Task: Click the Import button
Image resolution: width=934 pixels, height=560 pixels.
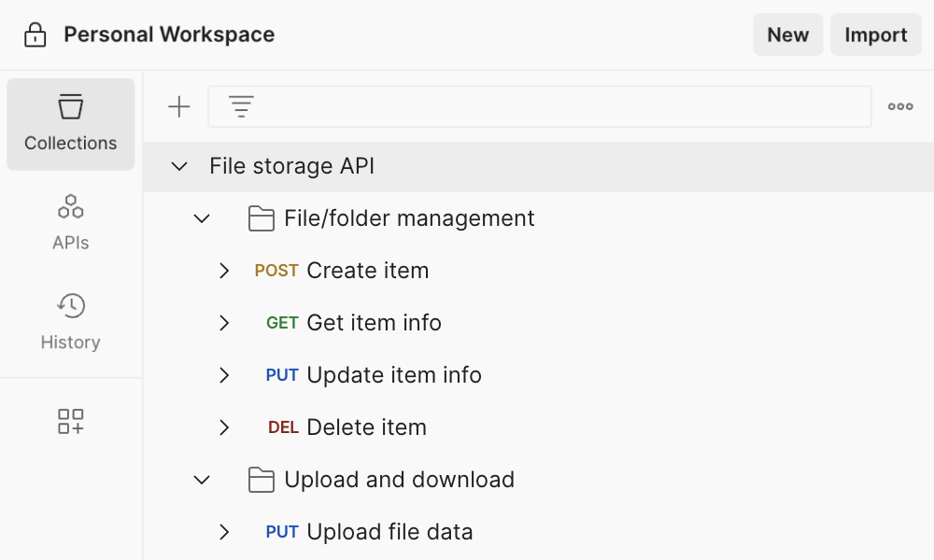Action: coord(875,35)
